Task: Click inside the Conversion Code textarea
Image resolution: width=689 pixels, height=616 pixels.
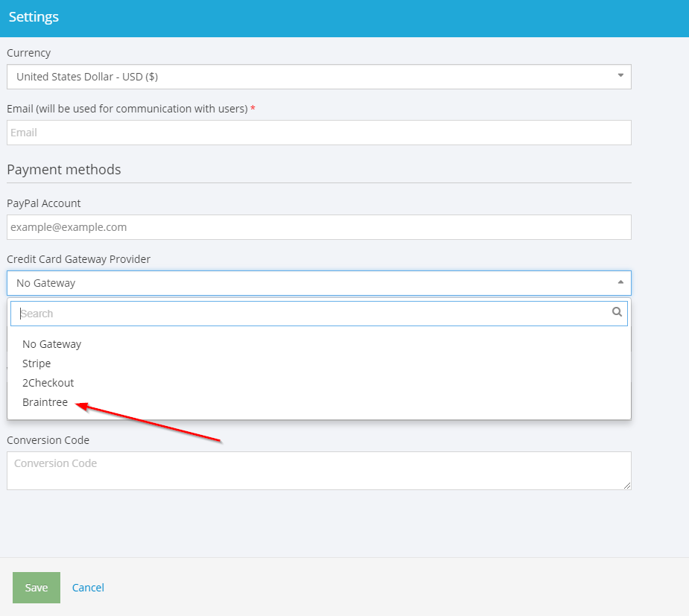Action: [319, 471]
